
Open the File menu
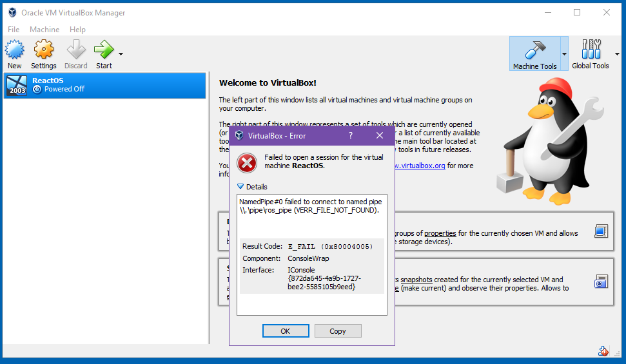14,30
